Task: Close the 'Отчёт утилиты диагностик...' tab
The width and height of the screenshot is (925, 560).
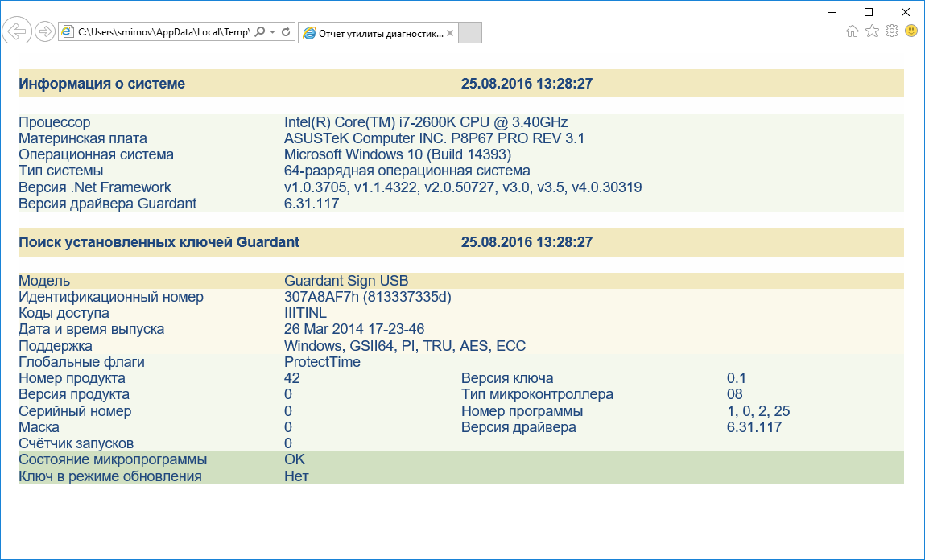Action: pos(450,34)
